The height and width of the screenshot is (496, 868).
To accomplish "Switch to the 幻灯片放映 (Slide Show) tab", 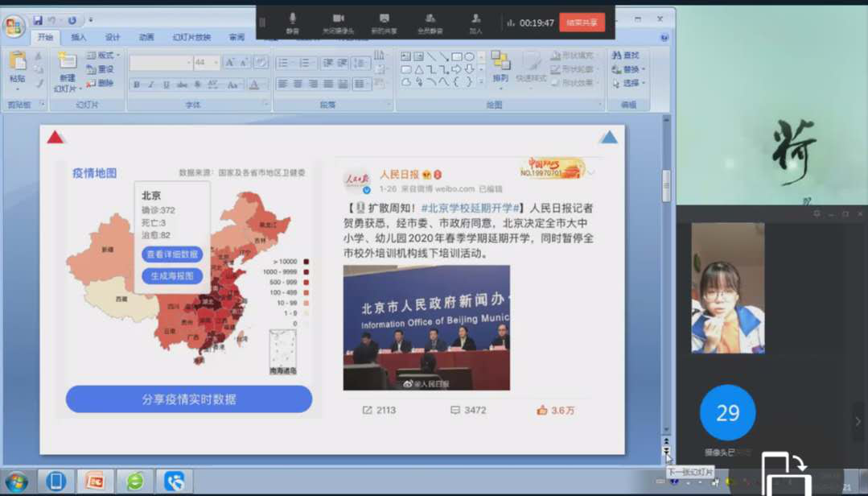I will pos(191,37).
